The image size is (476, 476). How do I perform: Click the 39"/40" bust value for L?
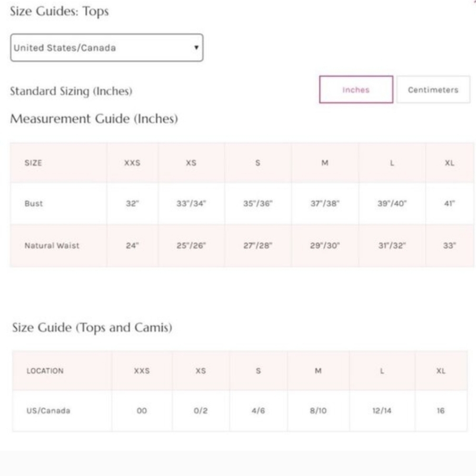[x=392, y=203]
